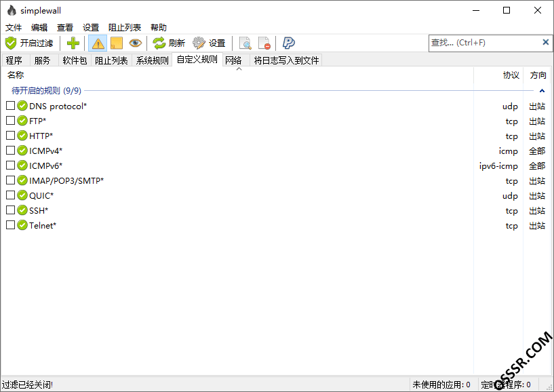Click green check icon of FTP rule
This screenshot has width=554, height=392.
(22, 121)
